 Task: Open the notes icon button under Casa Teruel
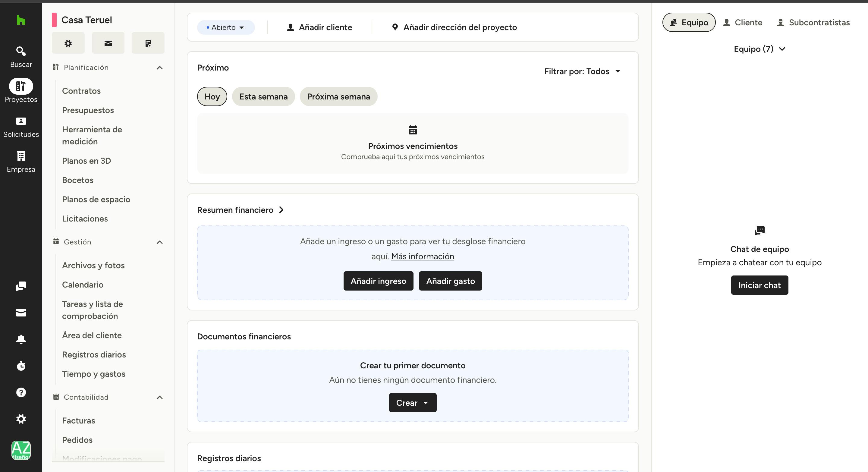(148, 43)
